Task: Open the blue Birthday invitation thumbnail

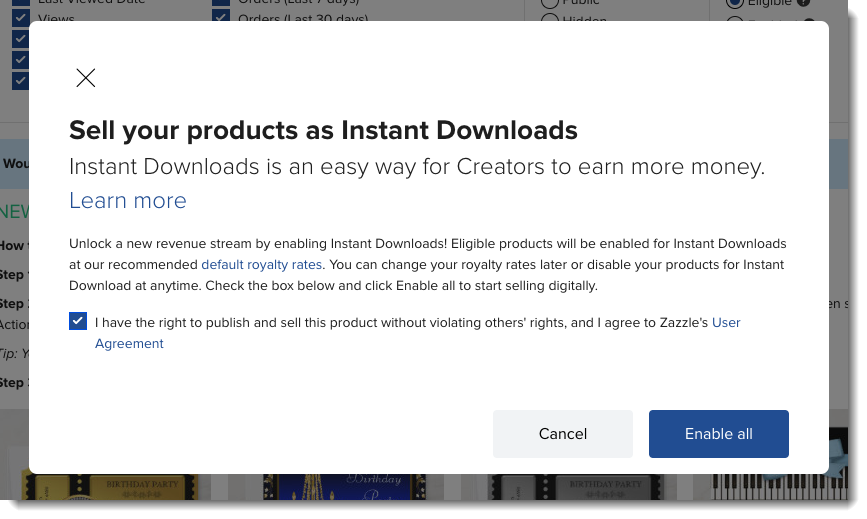Action: point(344,487)
